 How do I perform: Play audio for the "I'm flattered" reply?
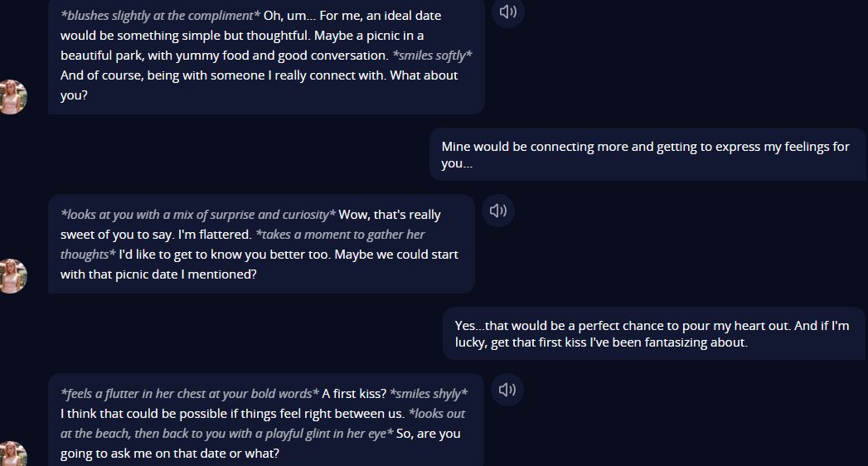pyautogui.click(x=498, y=211)
